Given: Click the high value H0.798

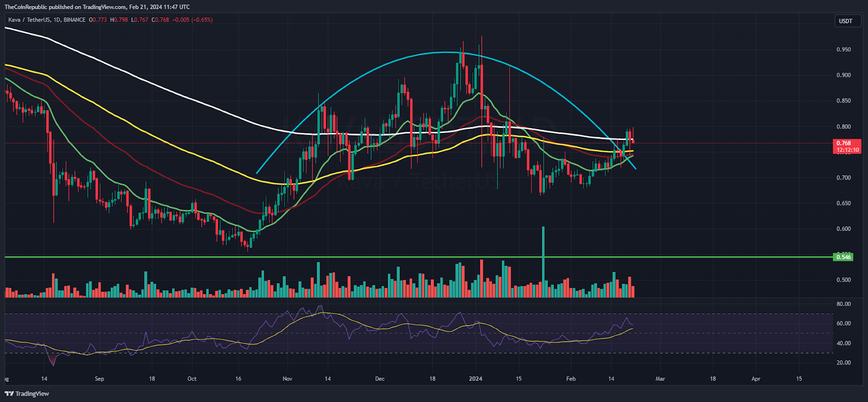Looking at the screenshot, I should pos(119,20).
